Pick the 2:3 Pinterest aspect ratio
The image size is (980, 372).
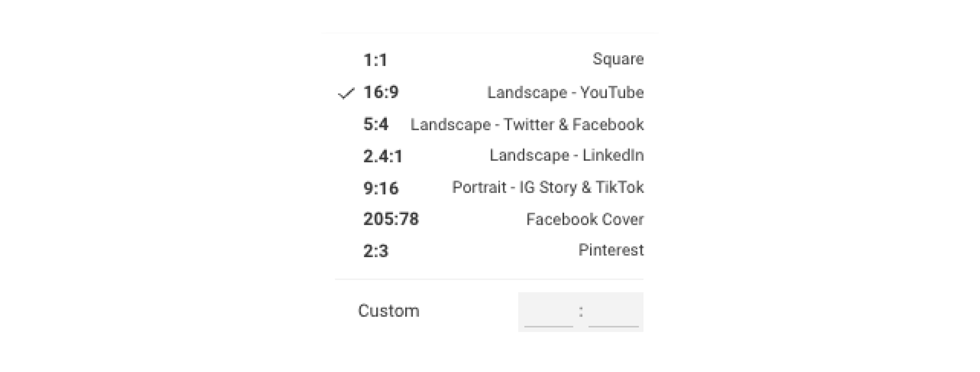click(490, 250)
